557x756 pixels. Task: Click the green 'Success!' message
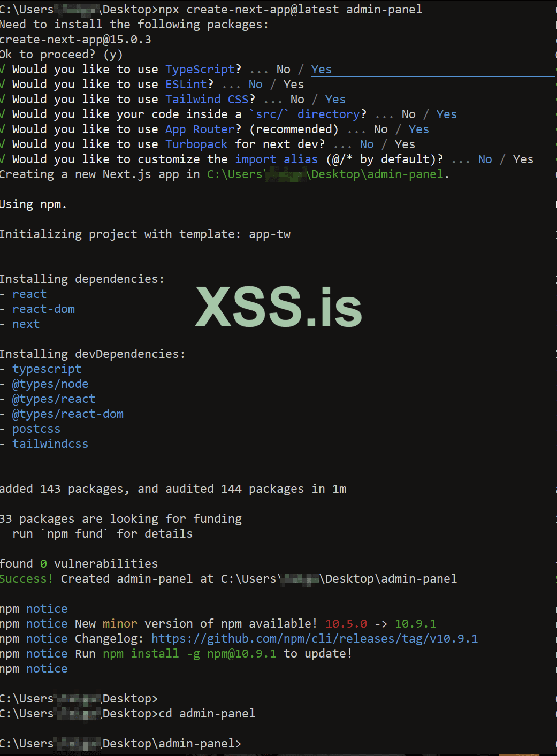coord(26,579)
